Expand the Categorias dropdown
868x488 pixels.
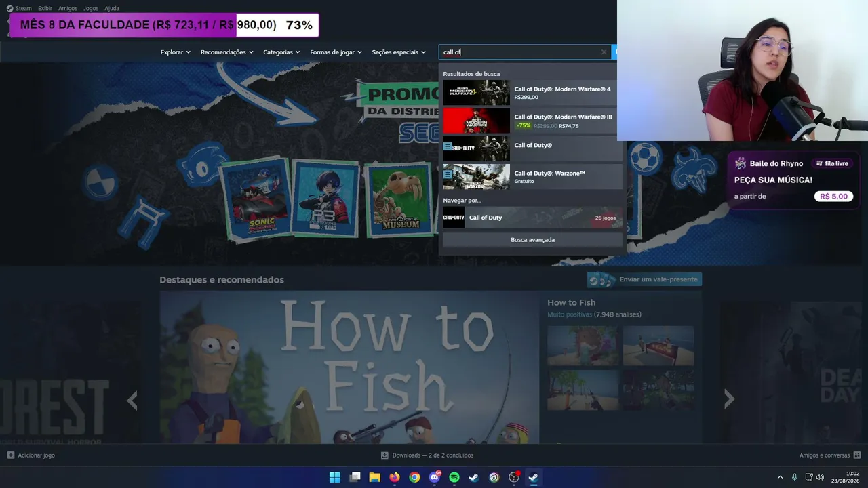click(x=281, y=52)
